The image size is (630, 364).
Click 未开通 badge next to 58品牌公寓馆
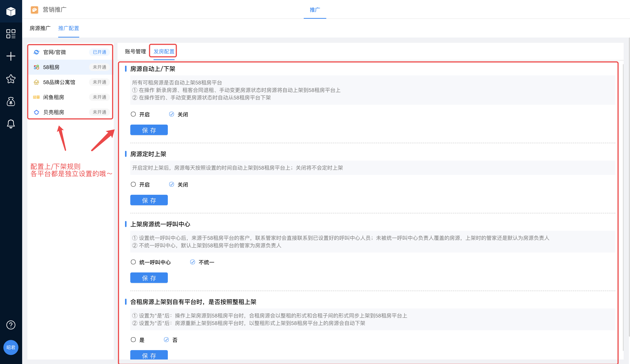tap(99, 82)
